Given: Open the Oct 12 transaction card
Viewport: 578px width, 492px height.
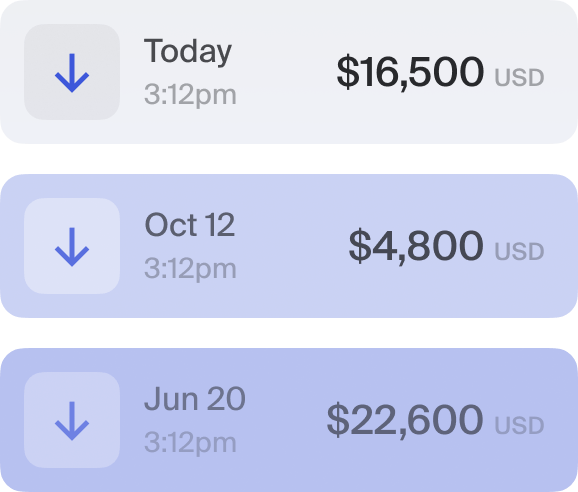Looking at the screenshot, I should click(289, 246).
